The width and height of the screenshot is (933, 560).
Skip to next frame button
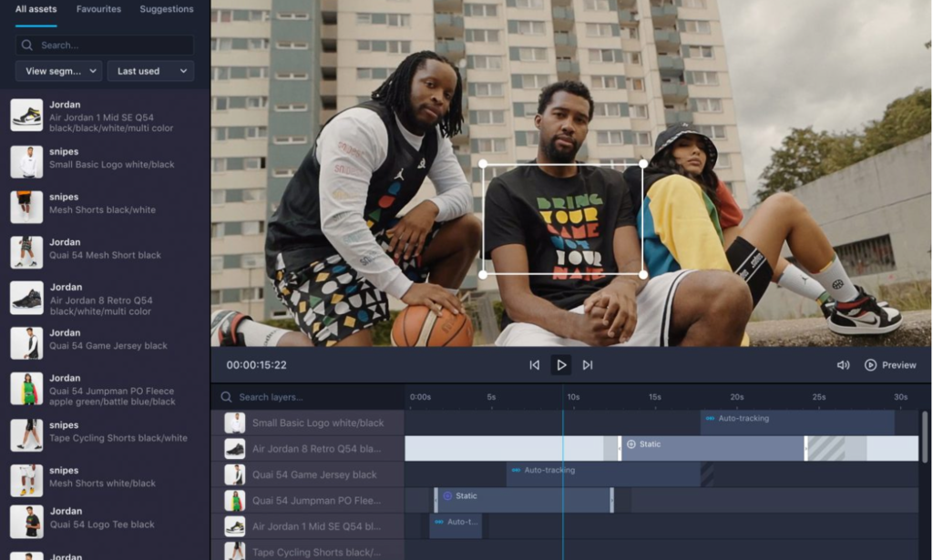(x=588, y=365)
